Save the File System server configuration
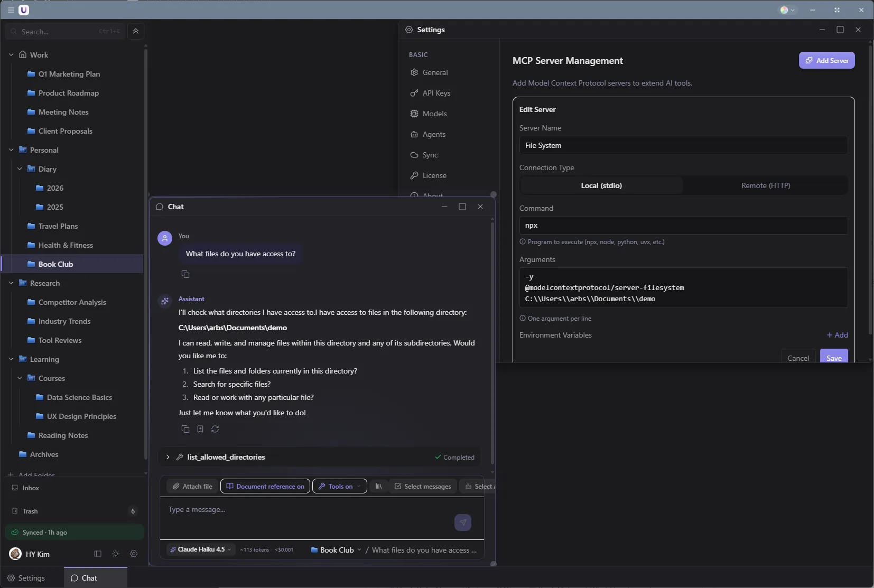Screen dimensions: 874x588 (x=834, y=358)
